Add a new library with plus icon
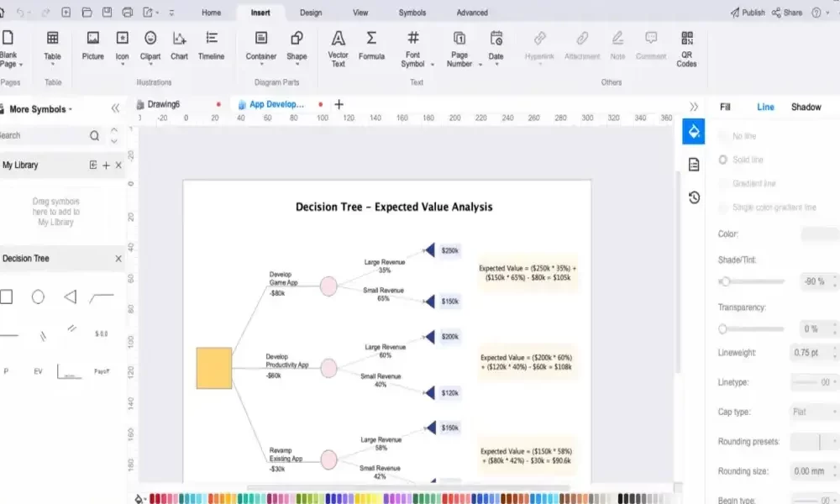The height and width of the screenshot is (504, 840). pyautogui.click(x=106, y=165)
